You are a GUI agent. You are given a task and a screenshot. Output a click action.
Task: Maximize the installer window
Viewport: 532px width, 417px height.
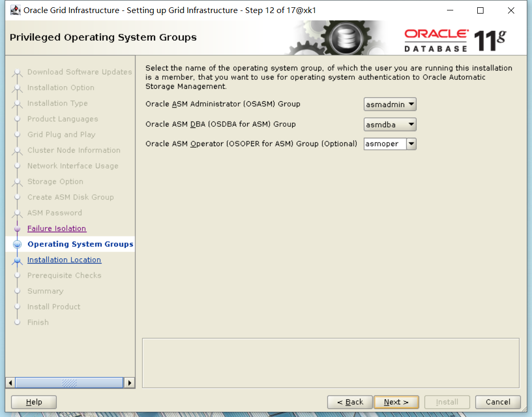(480, 10)
